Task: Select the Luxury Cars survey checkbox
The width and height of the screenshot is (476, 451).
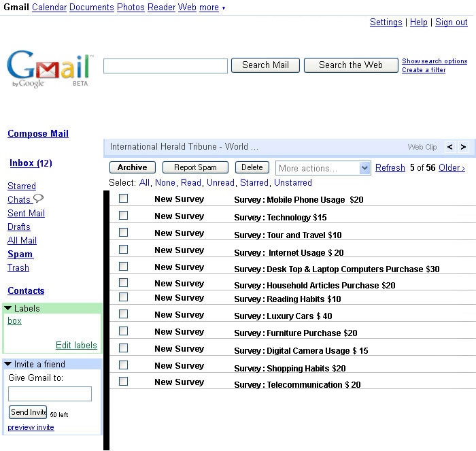Action: [x=123, y=314]
